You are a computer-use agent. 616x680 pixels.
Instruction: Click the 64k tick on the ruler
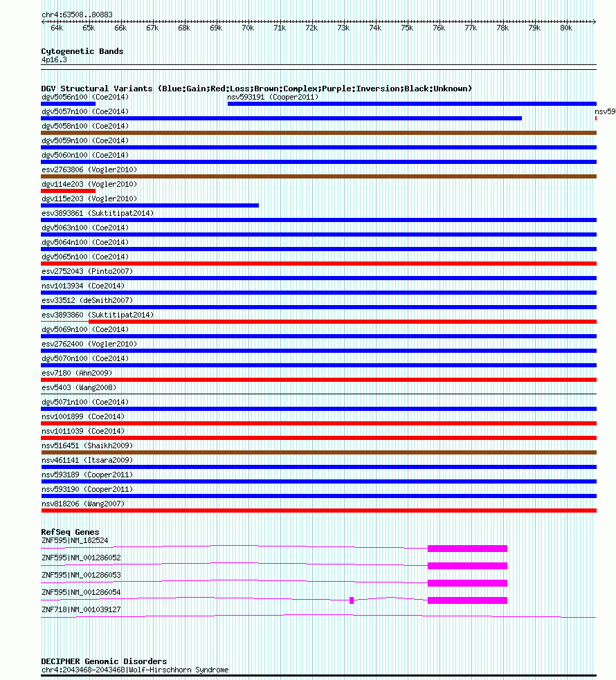[x=57, y=28]
